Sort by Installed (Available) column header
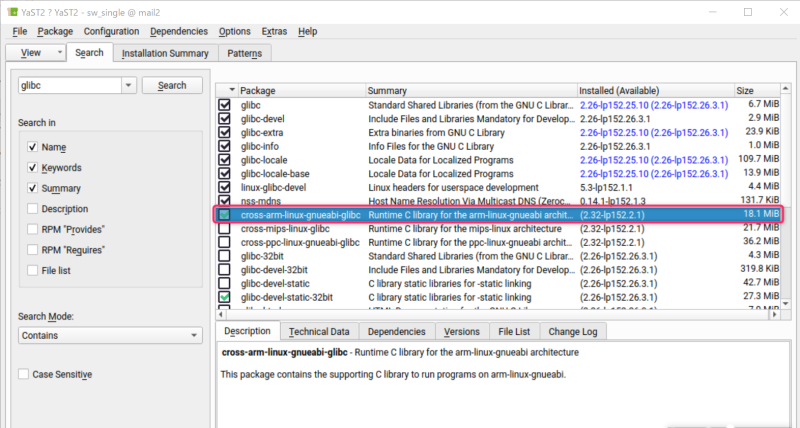This screenshot has width=800, height=428. (656, 90)
